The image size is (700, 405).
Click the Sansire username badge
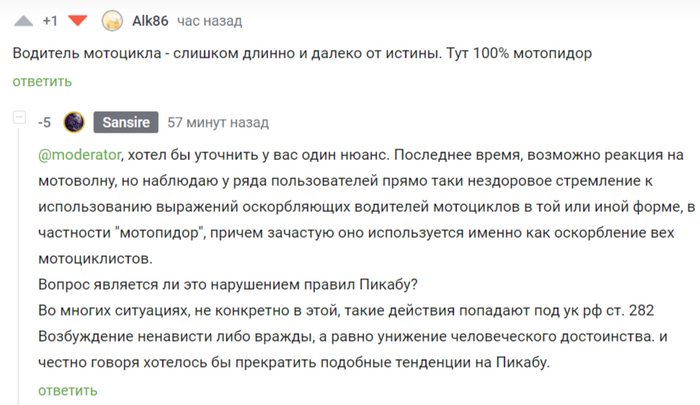[126, 122]
